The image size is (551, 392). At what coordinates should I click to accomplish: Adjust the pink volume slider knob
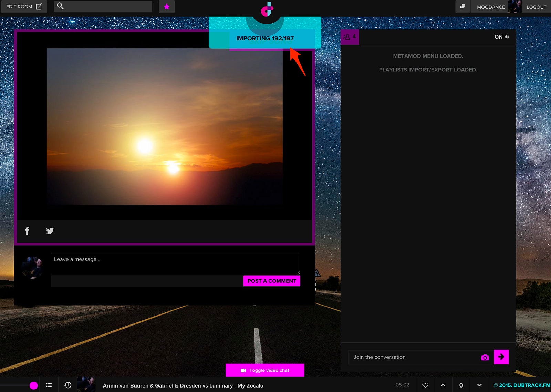pos(33,385)
